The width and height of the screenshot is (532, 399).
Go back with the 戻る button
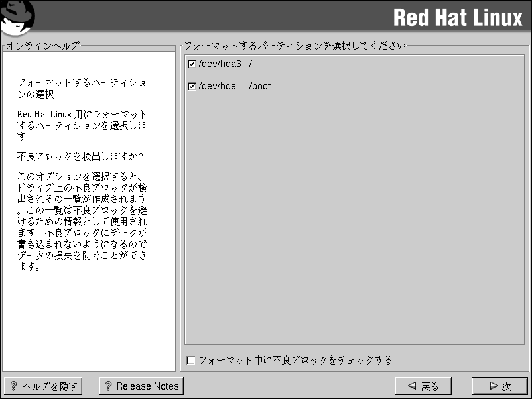coord(423,386)
